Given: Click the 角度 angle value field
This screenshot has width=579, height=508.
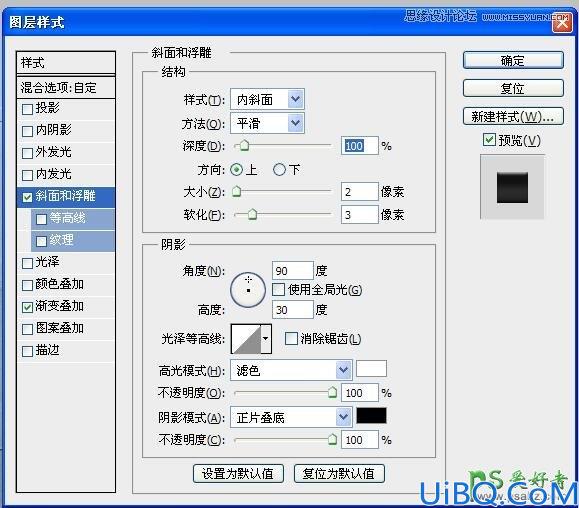Looking at the screenshot, I should click(x=292, y=271).
